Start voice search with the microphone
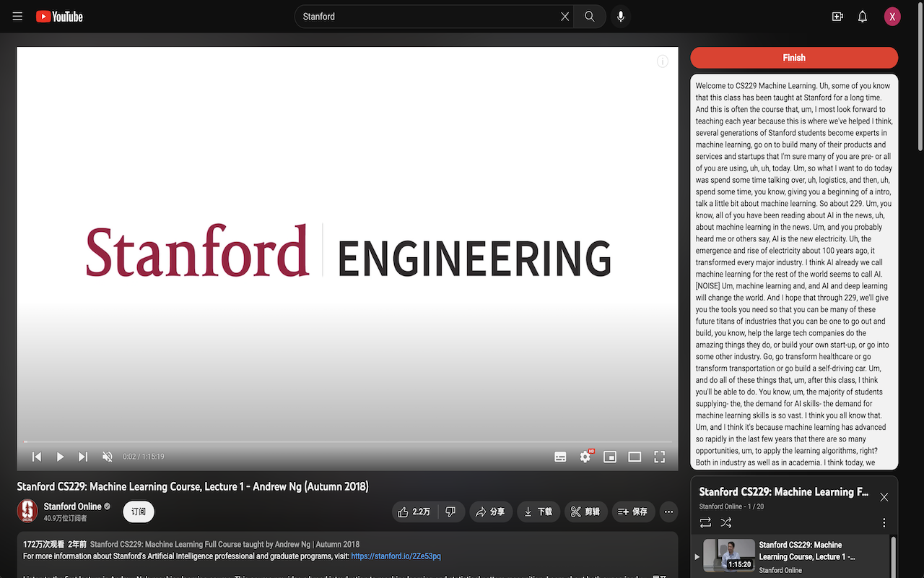Image resolution: width=924 pixels, height=578 pixels. (621, 17)
